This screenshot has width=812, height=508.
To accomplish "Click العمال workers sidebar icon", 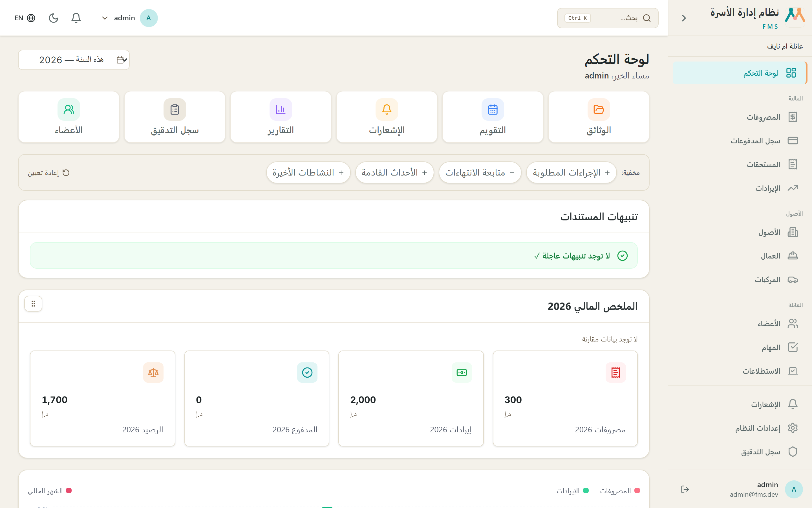I will (x=793, y=256).
